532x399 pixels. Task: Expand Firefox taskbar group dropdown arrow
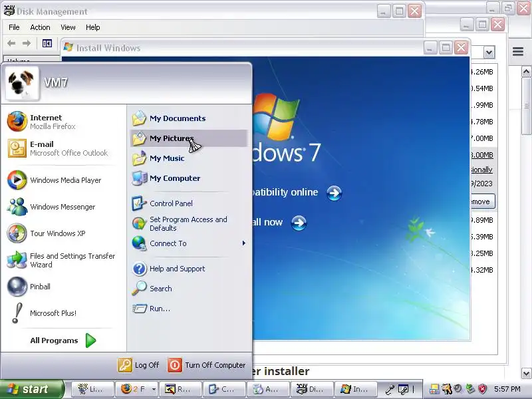click(x=154, y=389)
